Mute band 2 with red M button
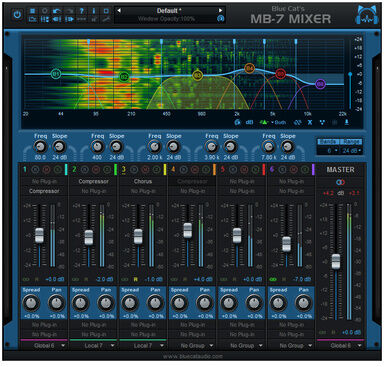The height and width of the screenshot is (367, 384). [x=96, y=170]
